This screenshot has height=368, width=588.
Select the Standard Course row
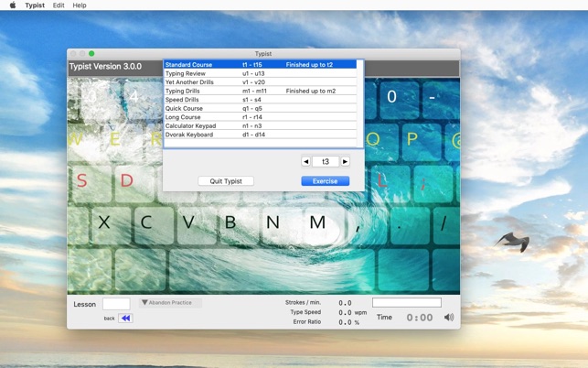(261, 65)
